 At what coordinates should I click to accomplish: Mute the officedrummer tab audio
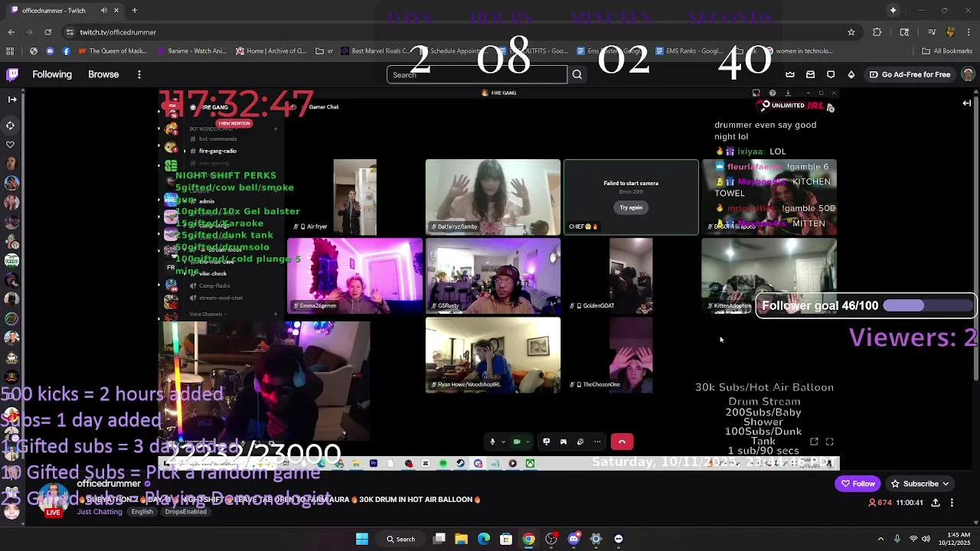click(104, 10)
